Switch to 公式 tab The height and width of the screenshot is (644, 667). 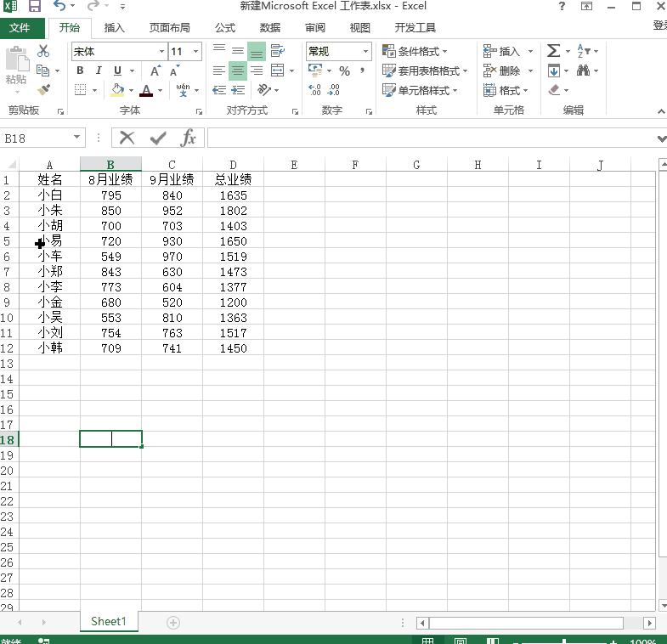(x=225, y=28)
